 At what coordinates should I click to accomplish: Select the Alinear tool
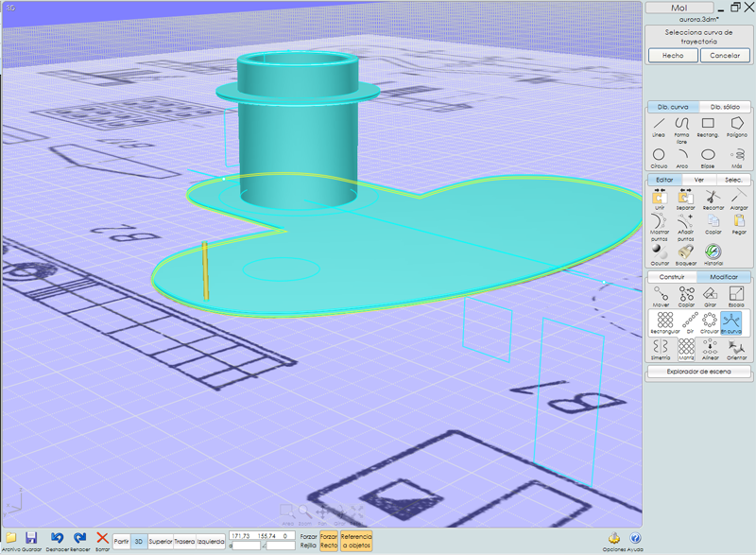[711, 349]
